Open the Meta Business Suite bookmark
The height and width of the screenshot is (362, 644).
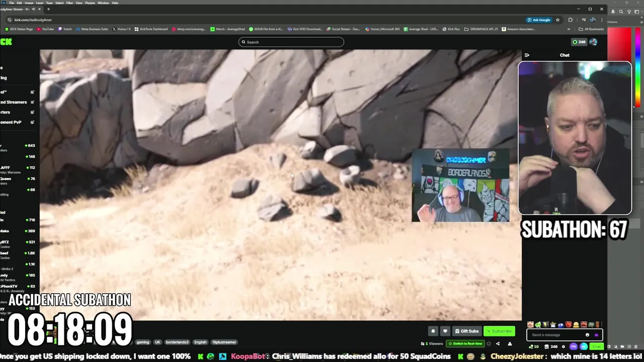point(92,29)
